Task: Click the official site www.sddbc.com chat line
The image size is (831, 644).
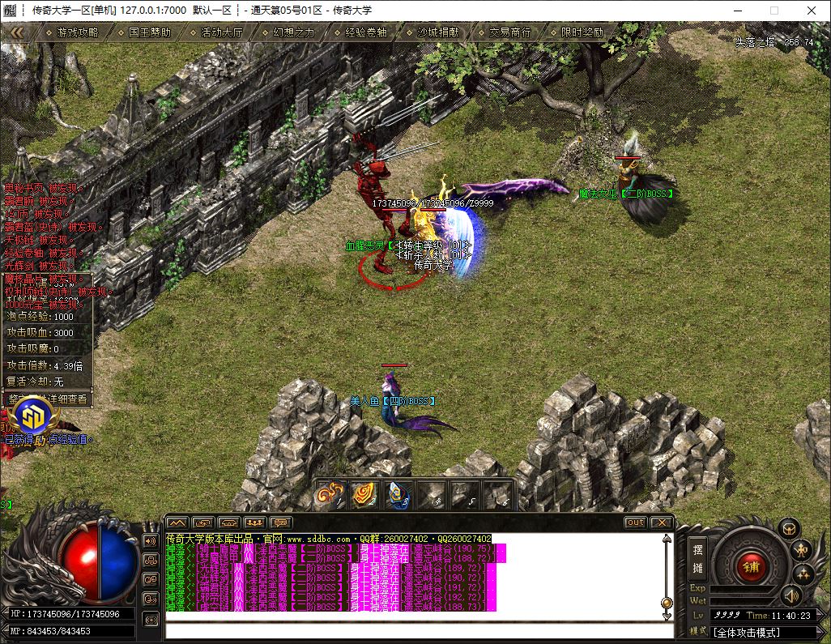Action: coord(329,539)
